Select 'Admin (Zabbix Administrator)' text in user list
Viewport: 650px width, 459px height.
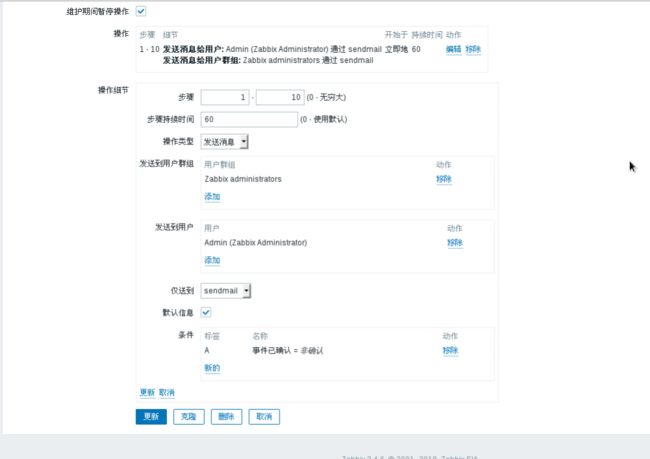coord(256,243)
